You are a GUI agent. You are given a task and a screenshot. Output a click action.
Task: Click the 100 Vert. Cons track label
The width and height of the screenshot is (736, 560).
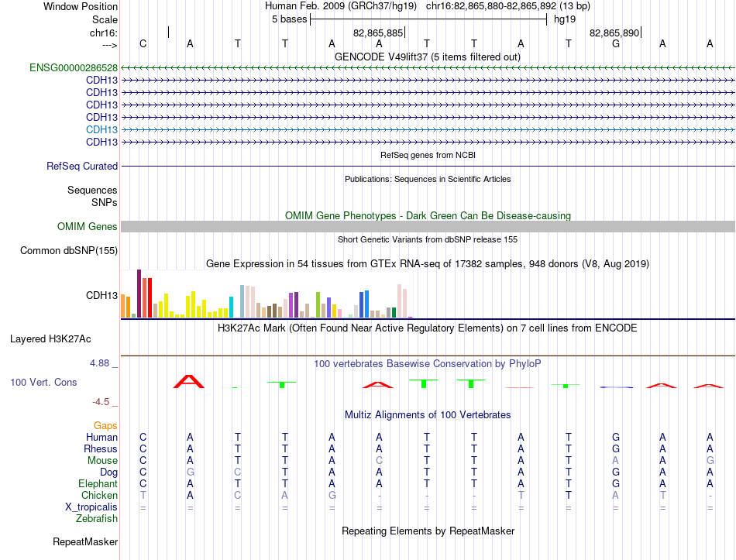tap(43, 382)
